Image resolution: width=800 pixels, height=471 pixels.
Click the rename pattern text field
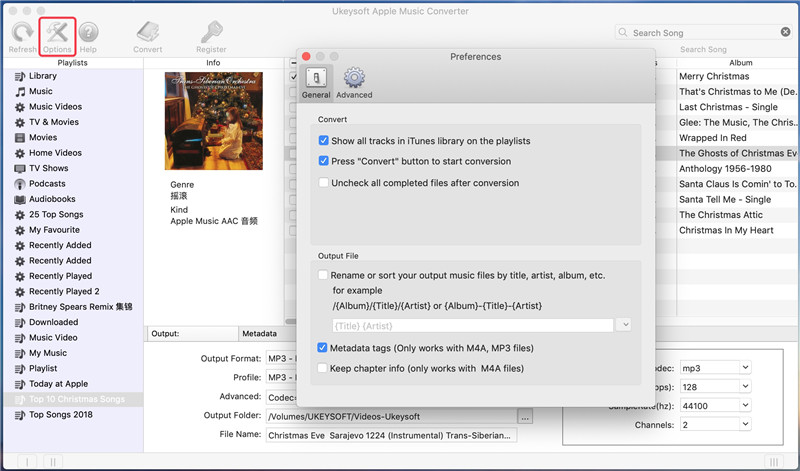click(x=472, y=325)
